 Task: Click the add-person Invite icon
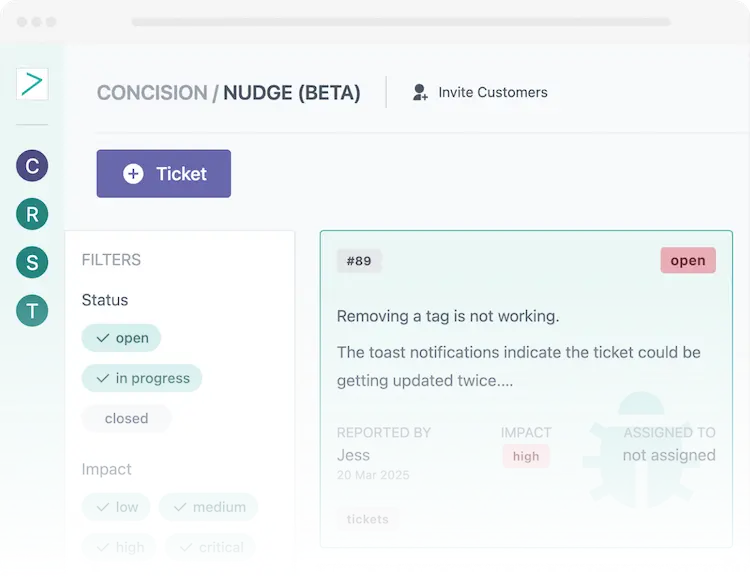(x=420, y=92)
